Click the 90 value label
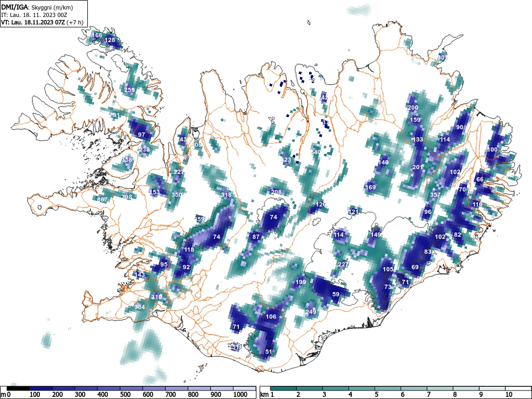532x399 pixels. pos(460,127)
